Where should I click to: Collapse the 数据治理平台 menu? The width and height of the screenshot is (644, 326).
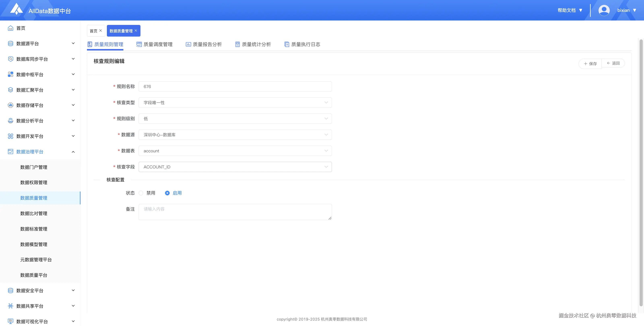(x=73, y=152)
